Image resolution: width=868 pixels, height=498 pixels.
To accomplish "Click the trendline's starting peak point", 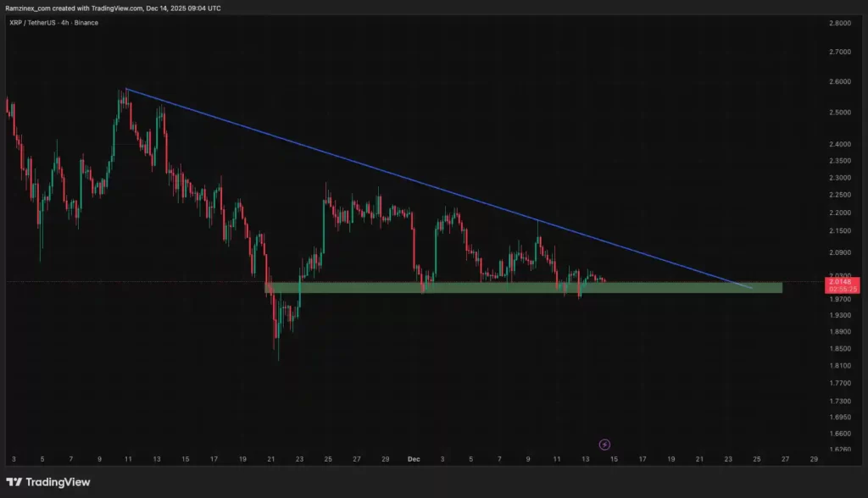I will (x=125, y=89).
